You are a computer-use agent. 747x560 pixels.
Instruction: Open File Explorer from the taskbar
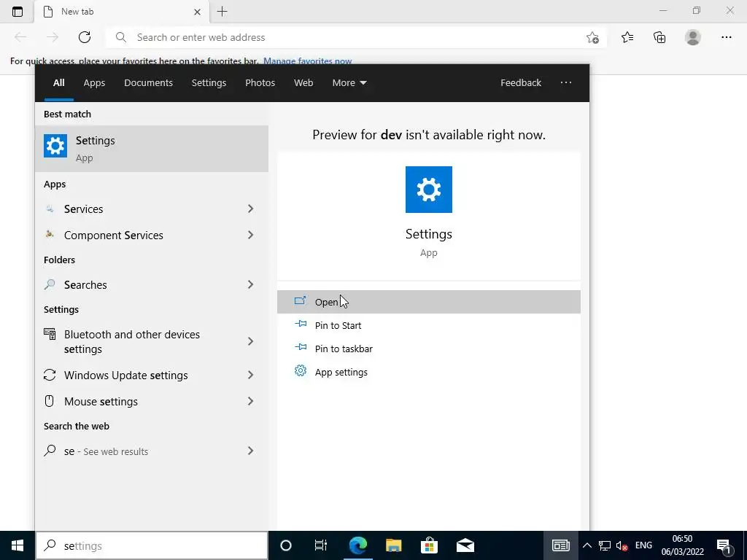[393, 545]
